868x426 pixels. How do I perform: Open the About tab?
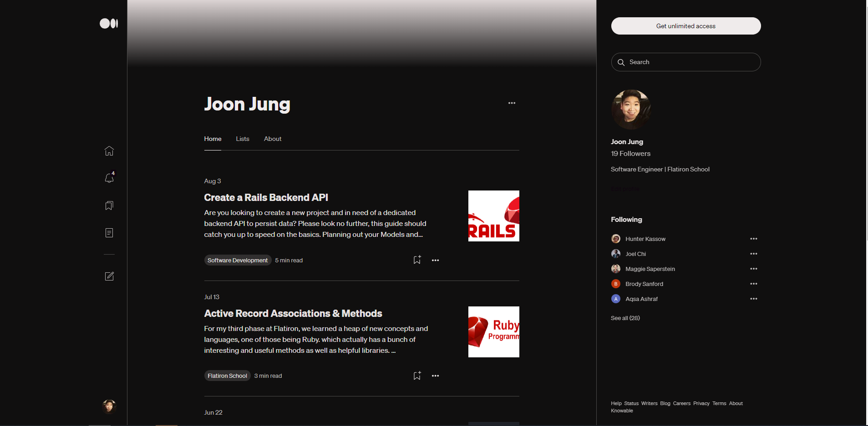(x=272, y=139)
